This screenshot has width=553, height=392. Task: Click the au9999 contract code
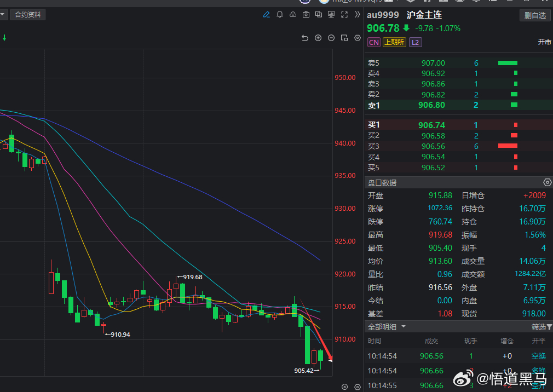point(383,15)
